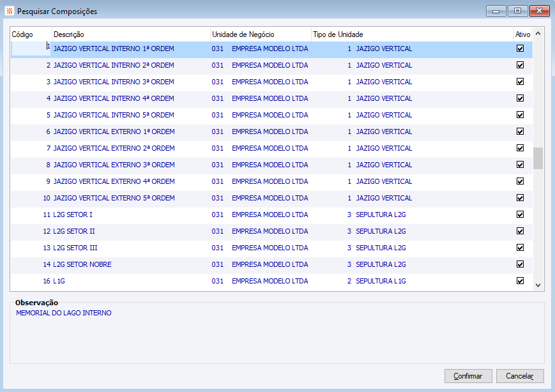The height and width of the screenshot is (392, 555).
Task: Toggle Ativo checkbox for JAZIGO VERTICAL INTERNO 1ª ORDEM
Action: (520, 49)
